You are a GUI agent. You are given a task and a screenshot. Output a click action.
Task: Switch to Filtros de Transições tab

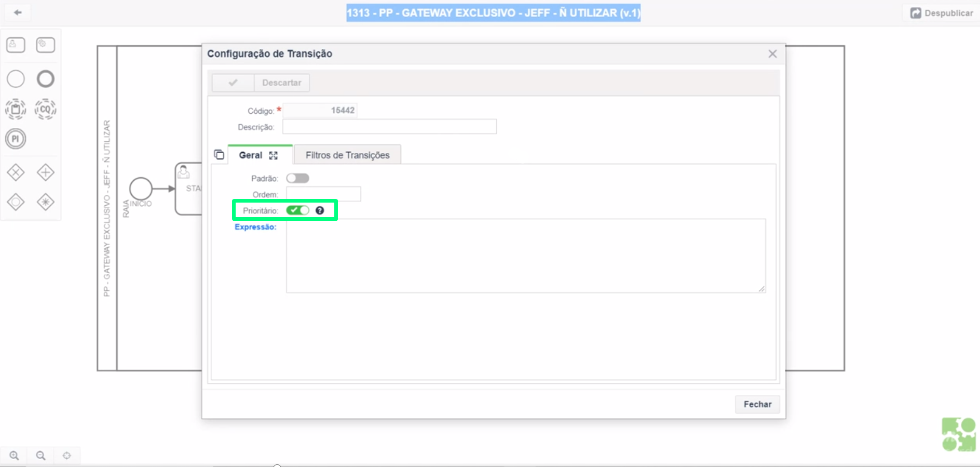point(347,155)
